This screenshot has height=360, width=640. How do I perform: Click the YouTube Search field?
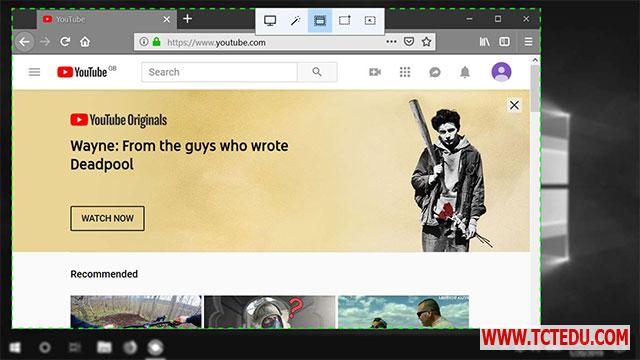point(219,72)
